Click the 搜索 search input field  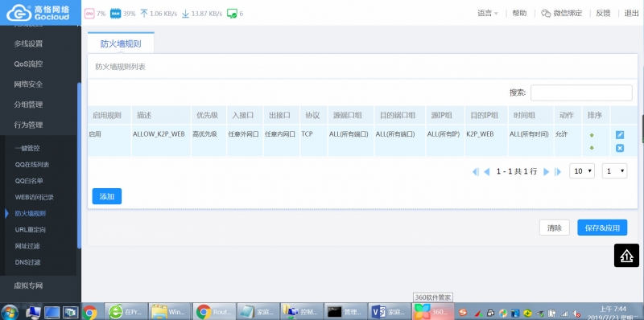(581, 92)
